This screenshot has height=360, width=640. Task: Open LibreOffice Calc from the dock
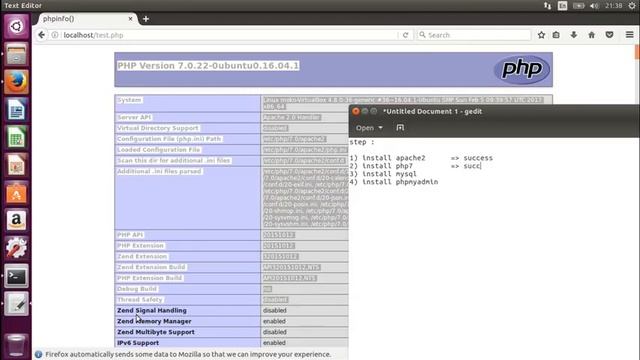16,137
